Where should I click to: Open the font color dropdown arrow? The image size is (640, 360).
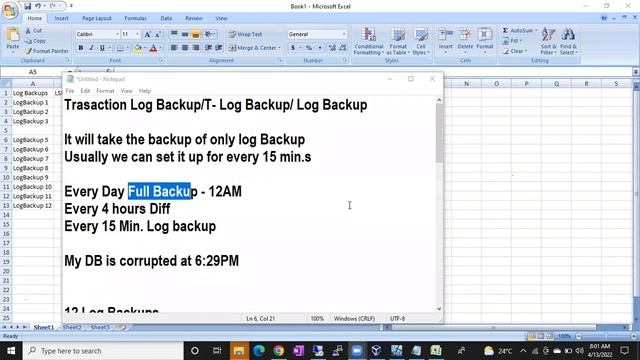coord(160,48)
